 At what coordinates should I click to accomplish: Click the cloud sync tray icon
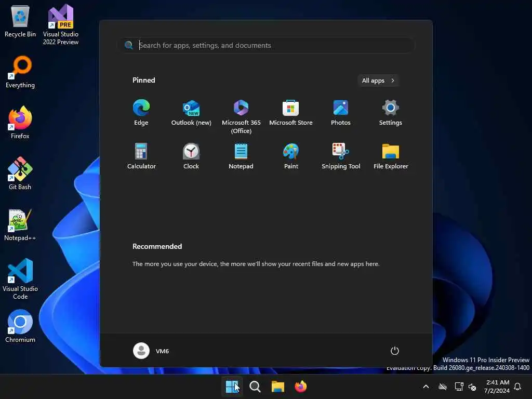443,387
